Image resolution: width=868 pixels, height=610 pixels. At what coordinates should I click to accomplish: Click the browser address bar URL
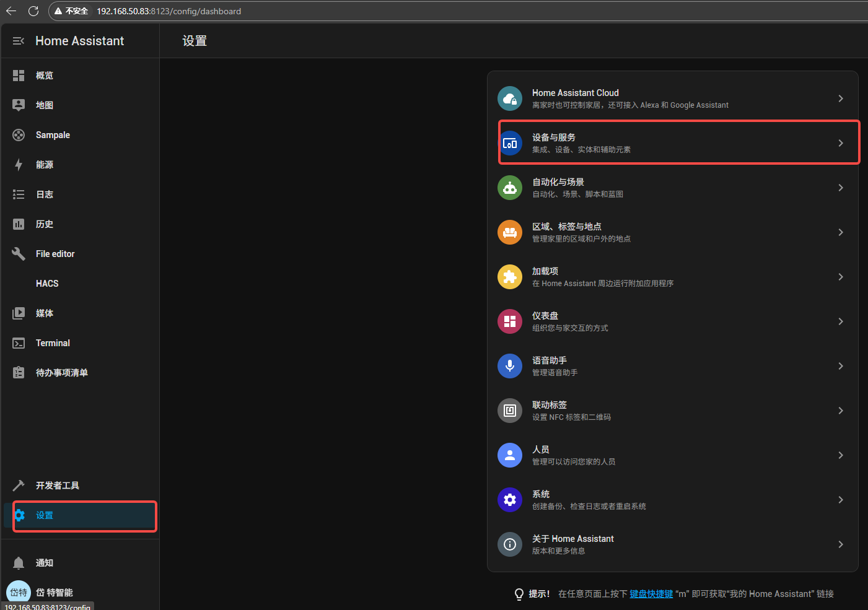(x=169, y=11)
